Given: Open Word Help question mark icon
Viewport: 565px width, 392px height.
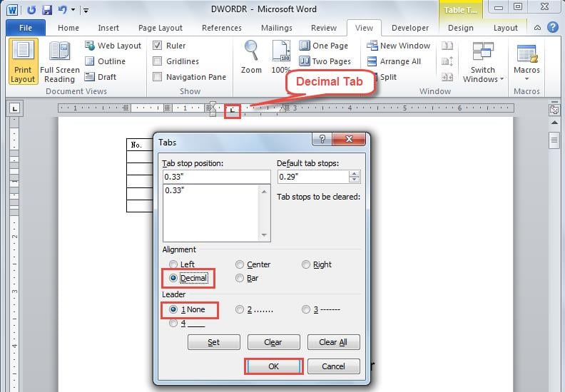Looking at the screenshot, I should (x=552, y=28).
